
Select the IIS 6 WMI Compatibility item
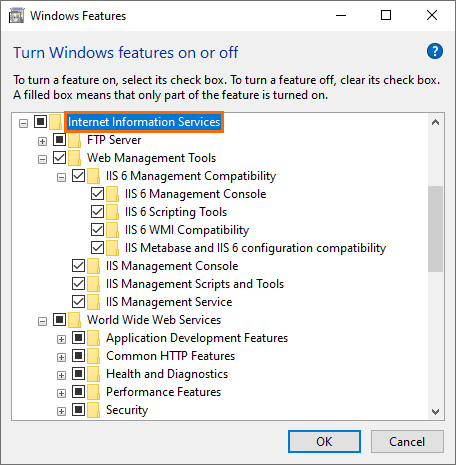click(187, 230)
